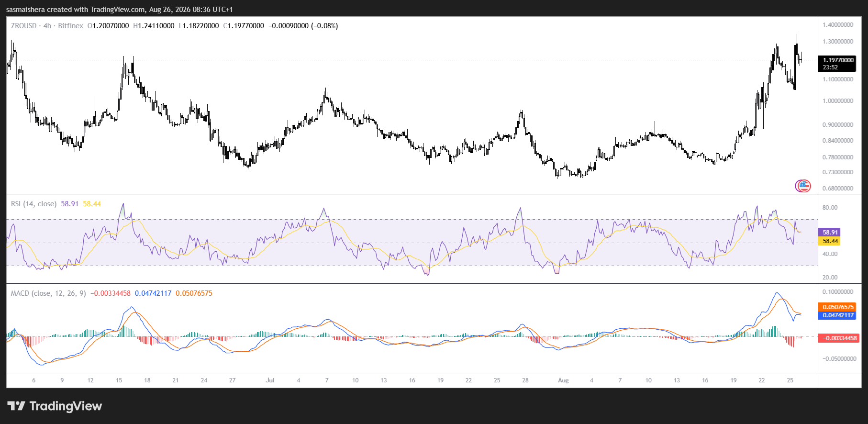This screenshot has width=868, height=424.
Task: Click the 0.68000000 price axis label
Action: 838,189
